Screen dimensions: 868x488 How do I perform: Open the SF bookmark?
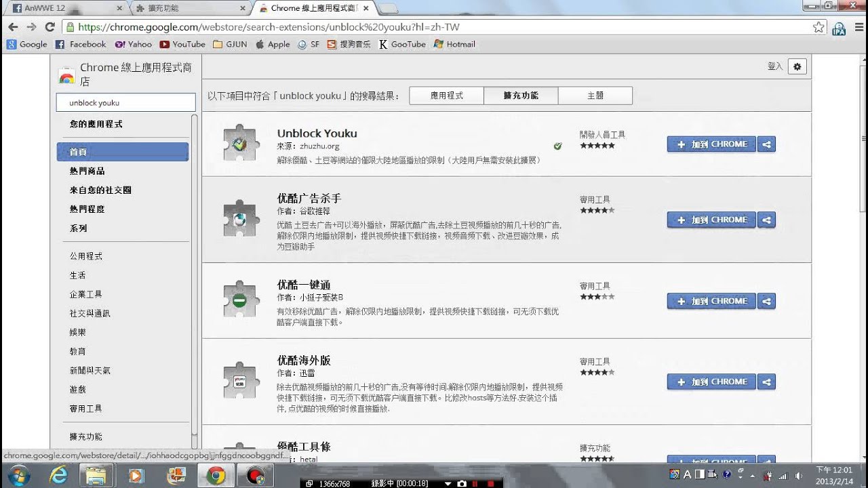pos(309,45)
